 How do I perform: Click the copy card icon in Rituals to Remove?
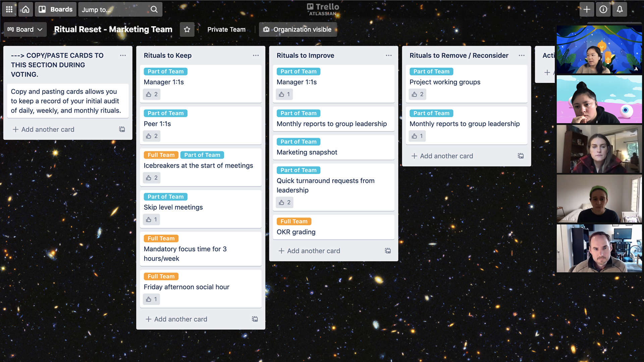521,156
